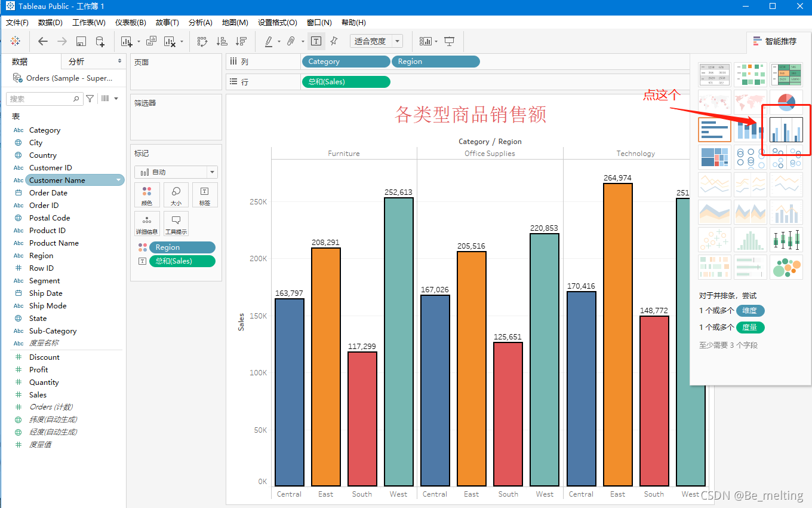Click the group members paperclip icon
The image size is (812, 508).
291,41
